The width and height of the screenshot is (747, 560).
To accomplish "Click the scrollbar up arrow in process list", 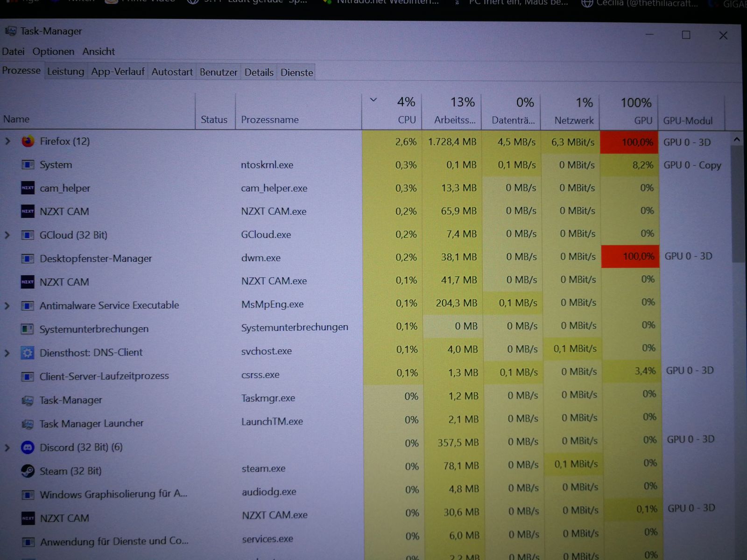I will click(736, 139).
